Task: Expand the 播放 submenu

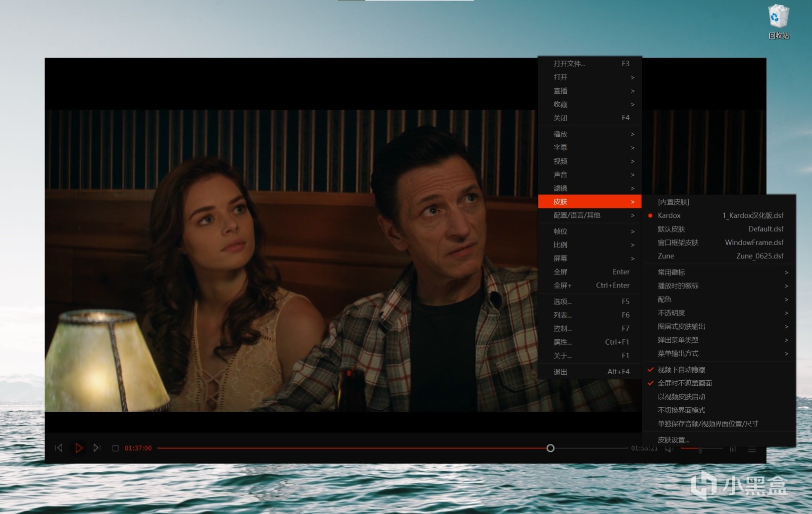Action: (590, 134)
